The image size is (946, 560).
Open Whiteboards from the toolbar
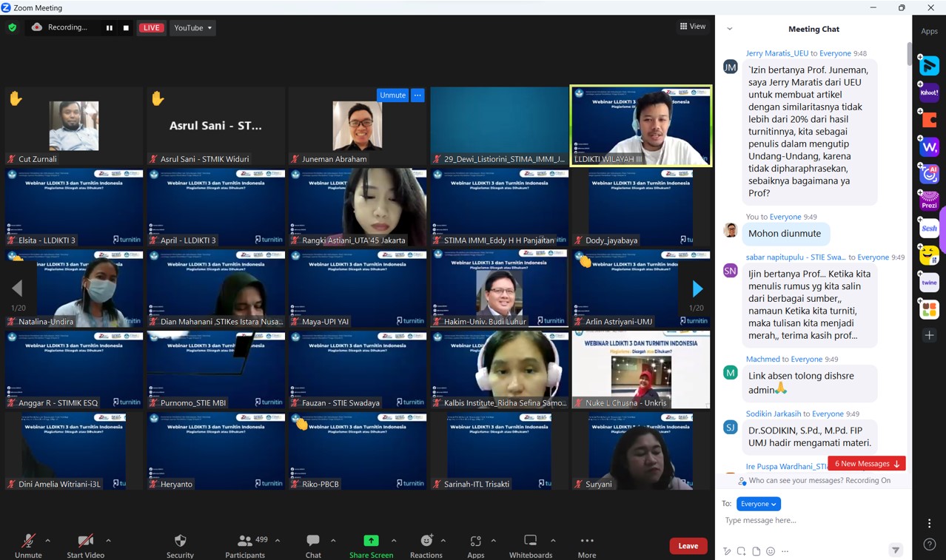click(x=531, y=546)
